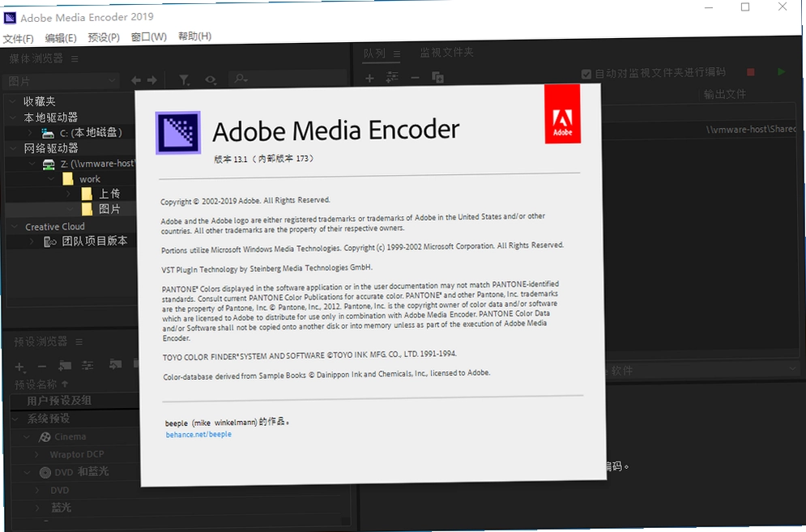Collapse the Creative Cloud node

15,227
